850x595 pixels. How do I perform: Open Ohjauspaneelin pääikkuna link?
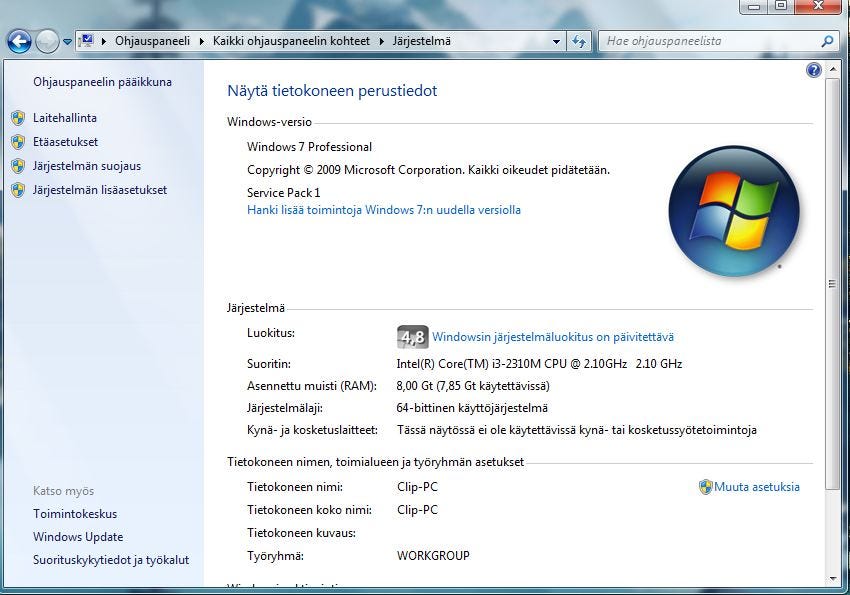click(102, 82)
